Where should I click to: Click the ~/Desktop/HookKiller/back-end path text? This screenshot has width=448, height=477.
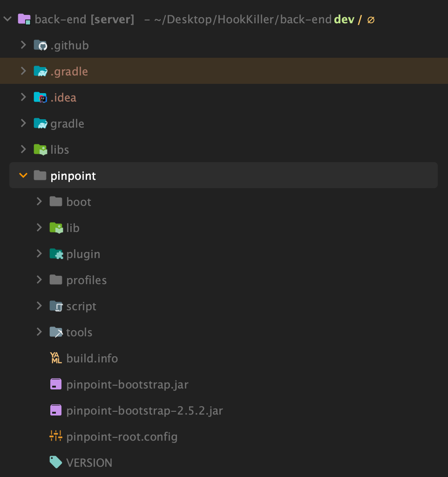243,20
